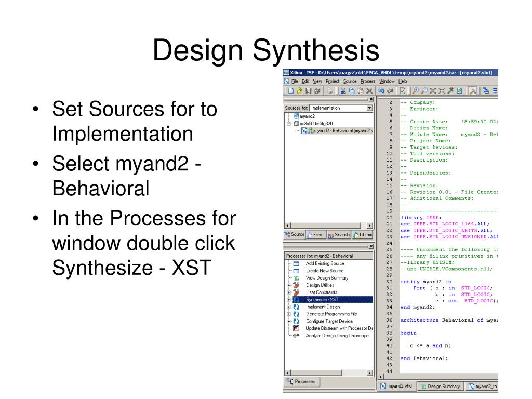The image size is (532, 399).
Task: Click the Analyze Design Using Chipscope icon
Action: (x=296, y=336)
